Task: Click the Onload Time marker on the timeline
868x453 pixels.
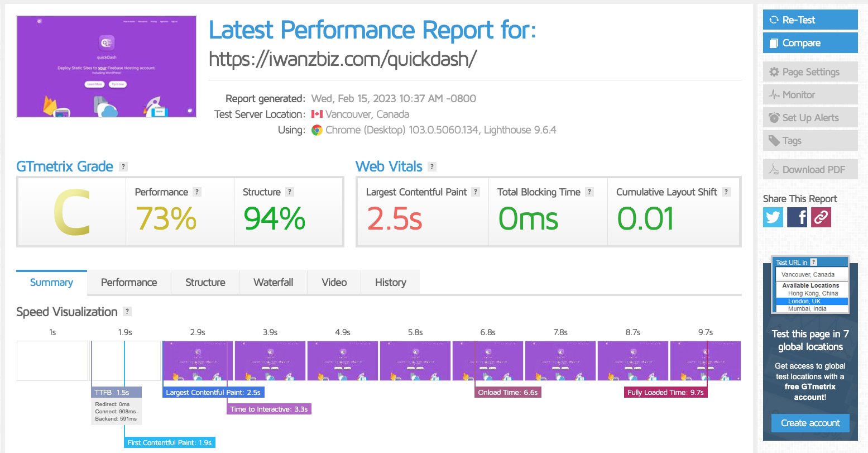Action: pos(507,392)
